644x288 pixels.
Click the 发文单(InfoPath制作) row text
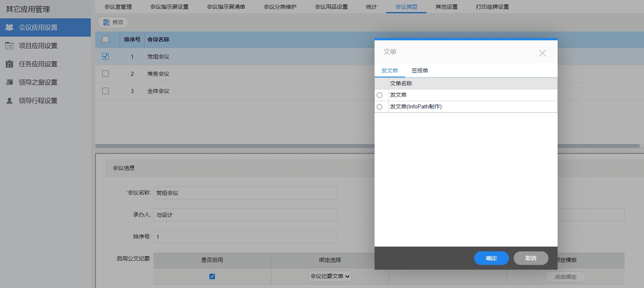(x=416, y=107)
